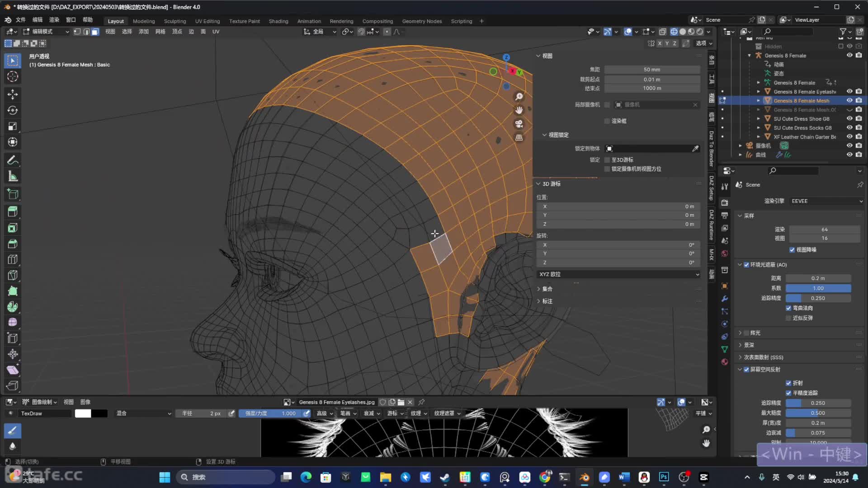Open render engine EEVEE dropdown
This screenshot has height=488, width=868.
[826, 201]
